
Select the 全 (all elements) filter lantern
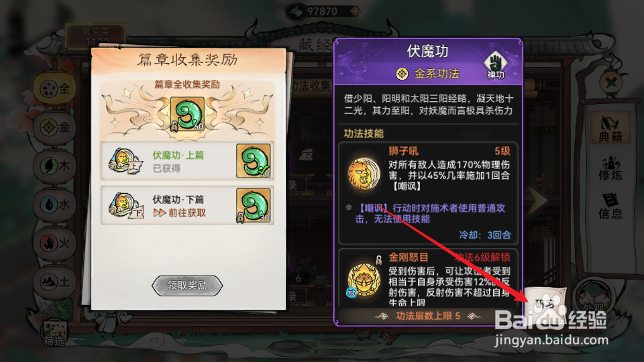point(54,88)
